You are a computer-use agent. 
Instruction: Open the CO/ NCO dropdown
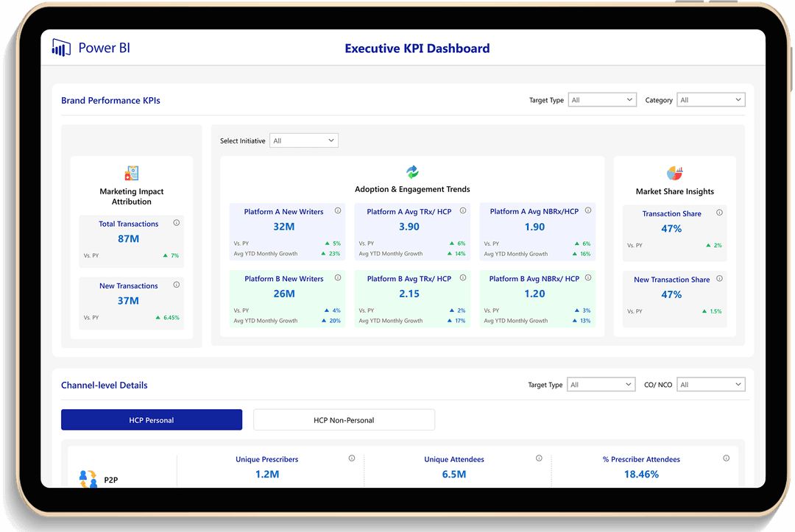[710, 384]
